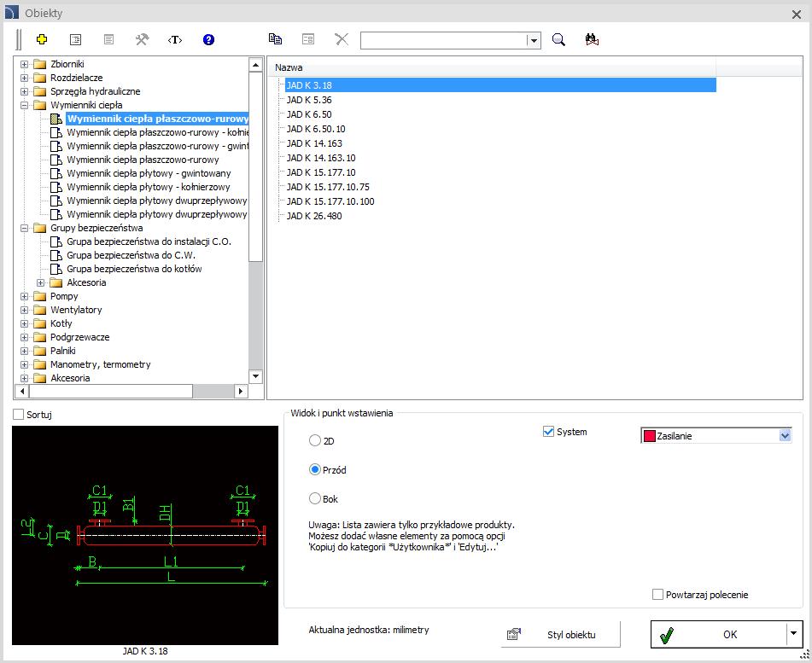812x663 pixels.
Task: Select JAD K 5.36 in the list
Action: [x=309, y=100]
